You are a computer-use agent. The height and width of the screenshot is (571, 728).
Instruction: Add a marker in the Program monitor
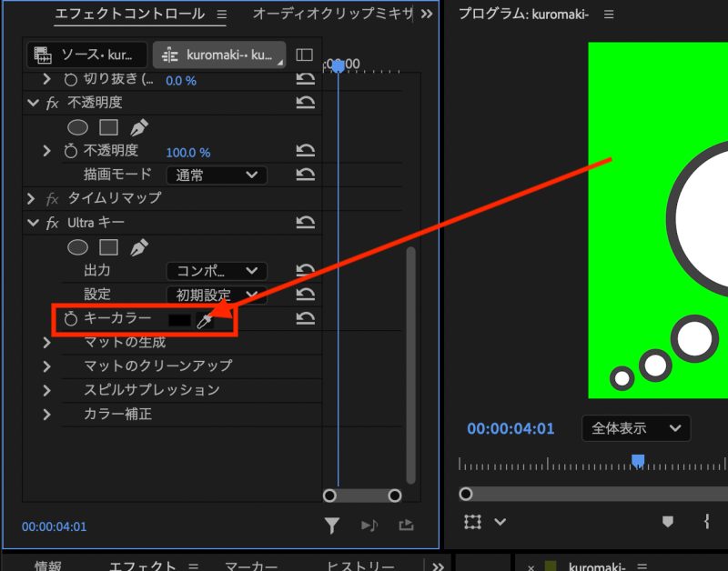pyautogui.click(x=668, y=521)
